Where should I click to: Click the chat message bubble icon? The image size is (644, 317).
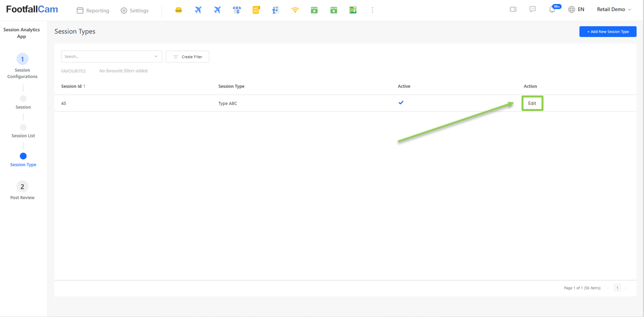tap(532, 9)
